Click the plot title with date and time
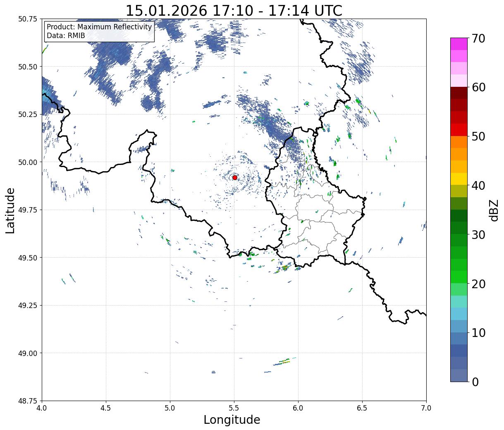 tap(234, 10)
